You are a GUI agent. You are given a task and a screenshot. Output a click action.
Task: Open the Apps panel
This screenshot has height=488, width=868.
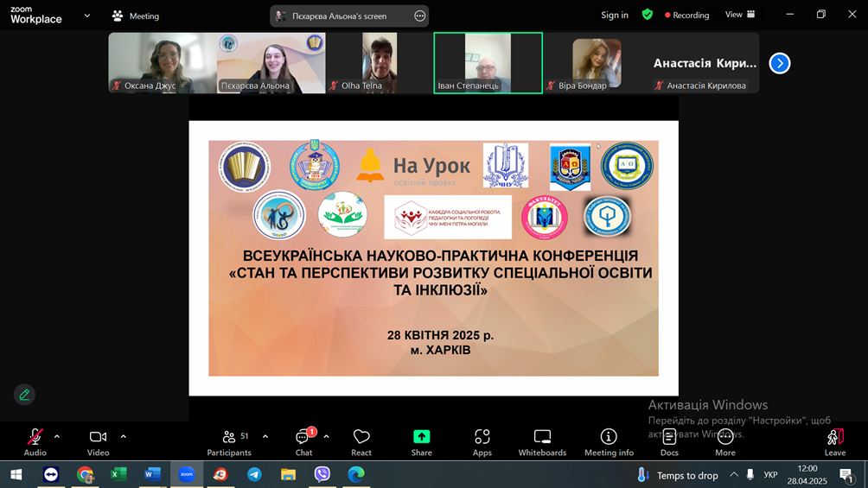coord(482,442)
